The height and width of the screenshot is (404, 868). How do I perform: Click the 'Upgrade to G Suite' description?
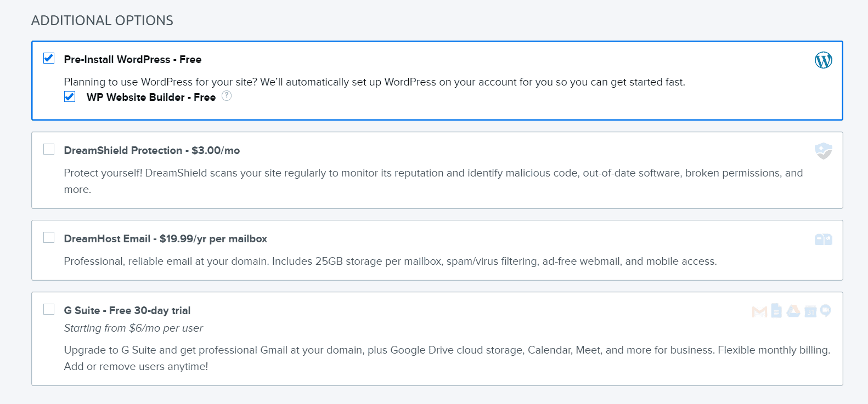click(447, 358)
